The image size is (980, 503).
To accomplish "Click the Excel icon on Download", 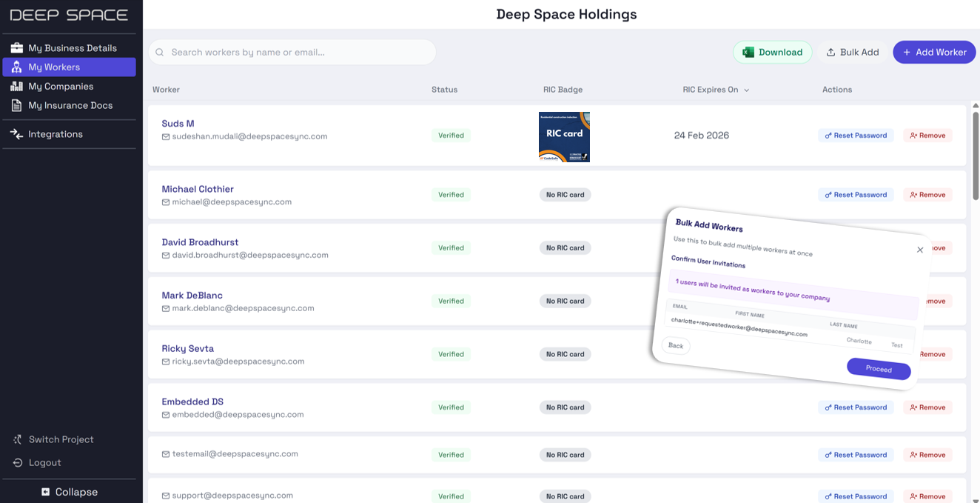I will 748,53.
